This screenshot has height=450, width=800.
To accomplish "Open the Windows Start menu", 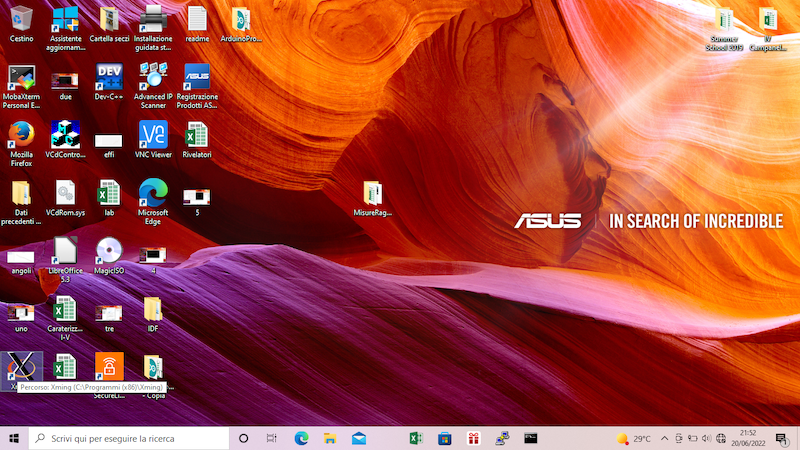I will [14, 438].
